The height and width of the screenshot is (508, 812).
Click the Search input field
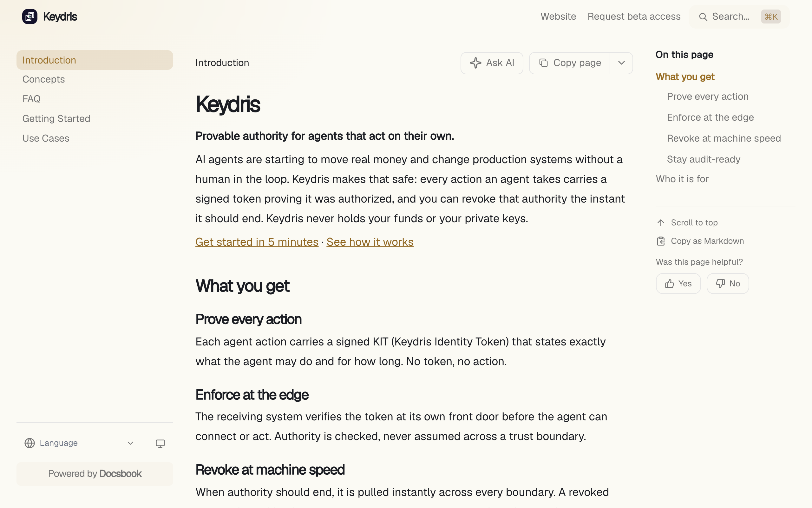(739, 17)
